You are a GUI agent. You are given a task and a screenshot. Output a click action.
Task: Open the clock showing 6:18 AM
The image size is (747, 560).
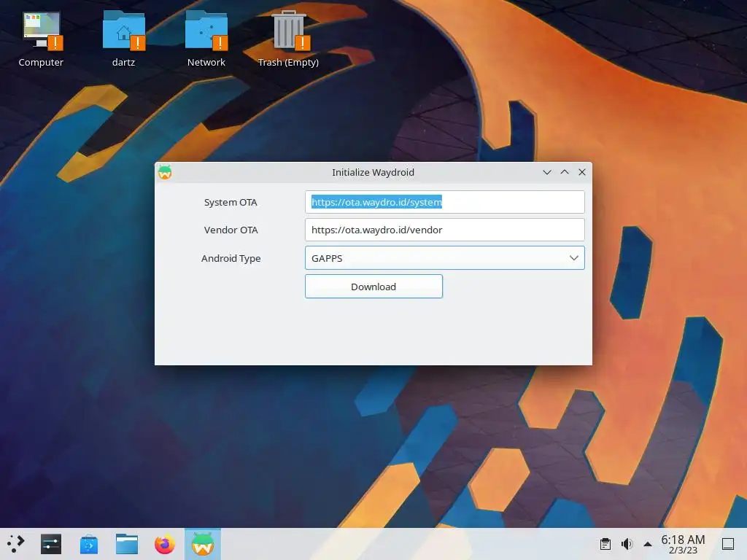tap(683, 544)
